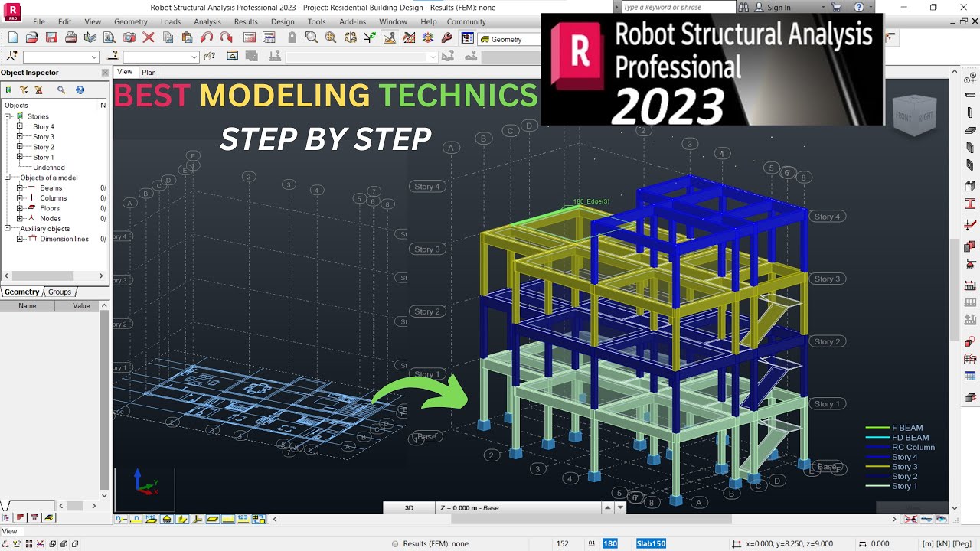Open the Analysis menu
The height and width of the screenshot is (551, 980).
click(207, 21)
